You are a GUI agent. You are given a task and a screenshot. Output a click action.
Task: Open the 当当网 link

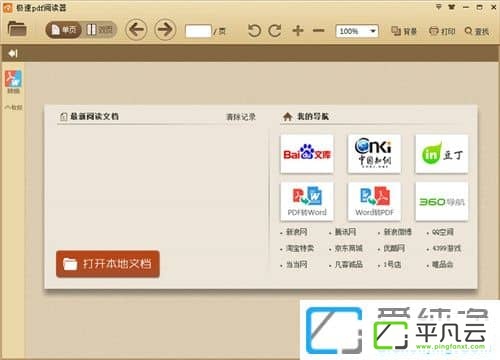[296, 265]
